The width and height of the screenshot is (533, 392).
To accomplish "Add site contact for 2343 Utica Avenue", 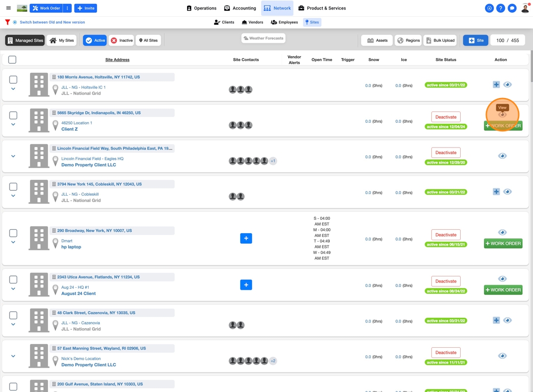I will (x=246, y=285).
